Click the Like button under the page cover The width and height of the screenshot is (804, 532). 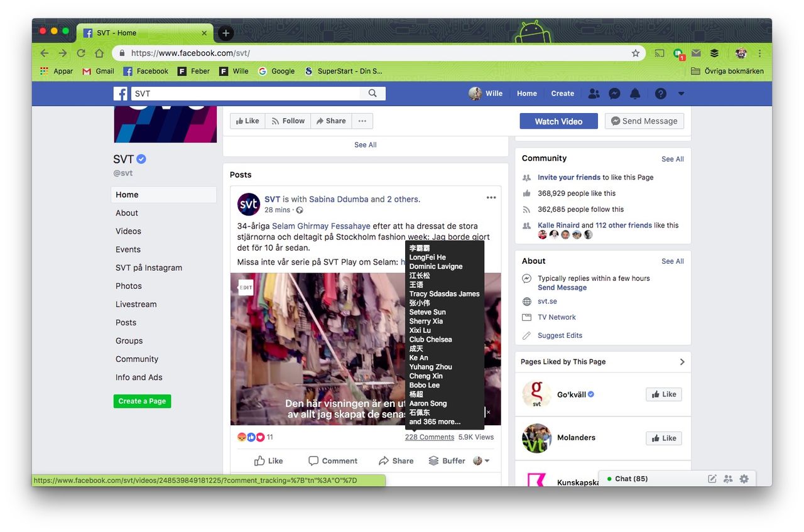[247, 121]
